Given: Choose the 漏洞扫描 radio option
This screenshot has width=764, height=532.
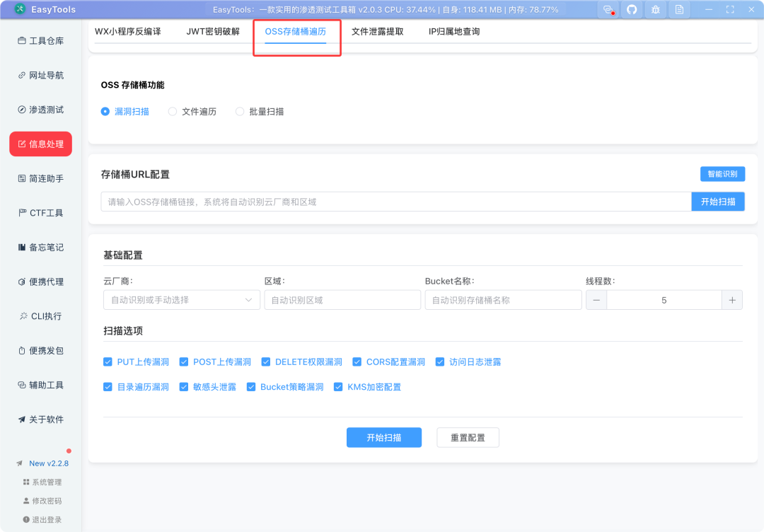Looking at the screenshot, I should (x=125, y=112).
